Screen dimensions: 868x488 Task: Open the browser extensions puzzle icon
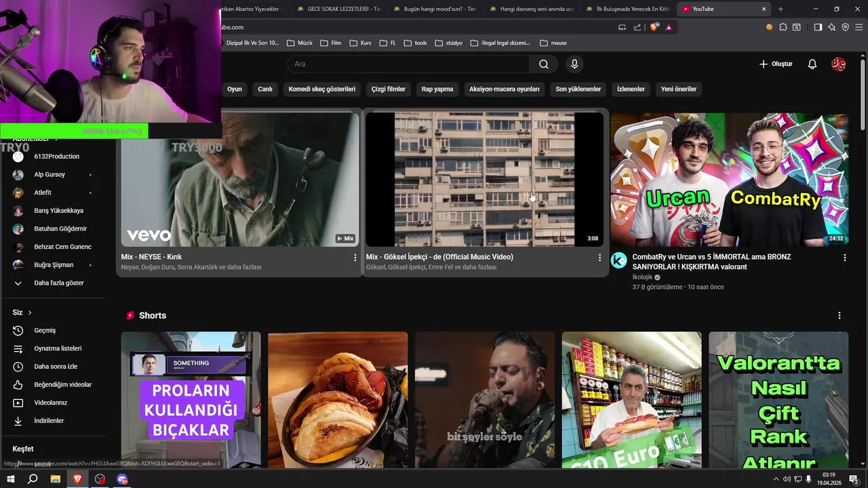(x=783, y=27)
